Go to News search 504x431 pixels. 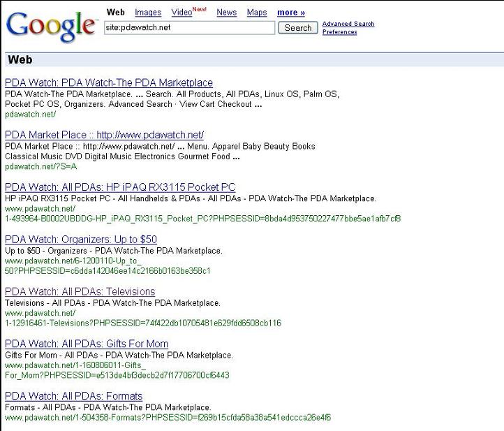click(227, 12)
